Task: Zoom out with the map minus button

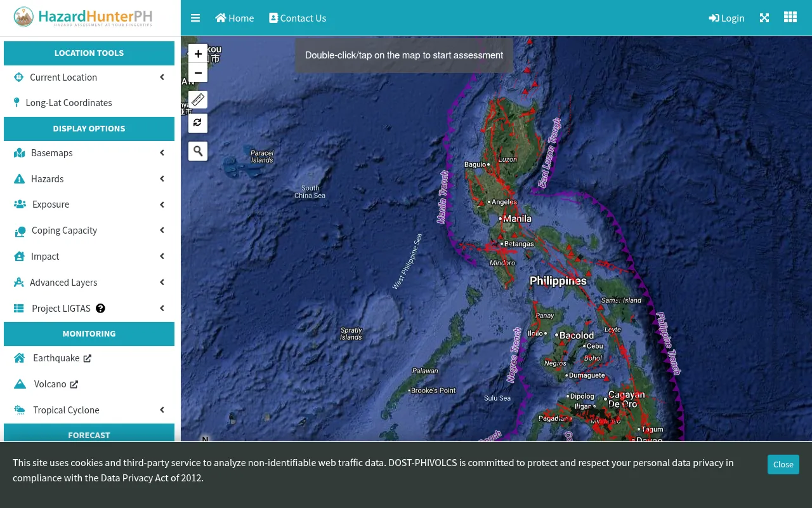Action: (x=198, y=73)
